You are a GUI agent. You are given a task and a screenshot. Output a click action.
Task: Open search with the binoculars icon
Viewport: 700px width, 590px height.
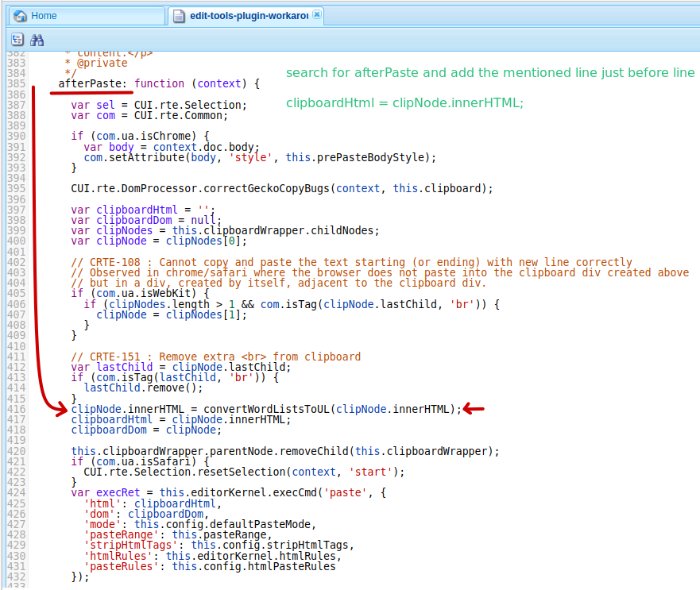37,40
